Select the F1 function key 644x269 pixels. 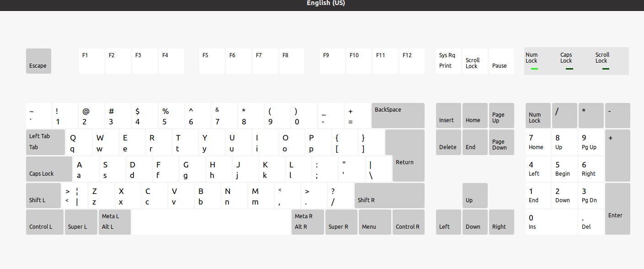(x=91, y=61)
